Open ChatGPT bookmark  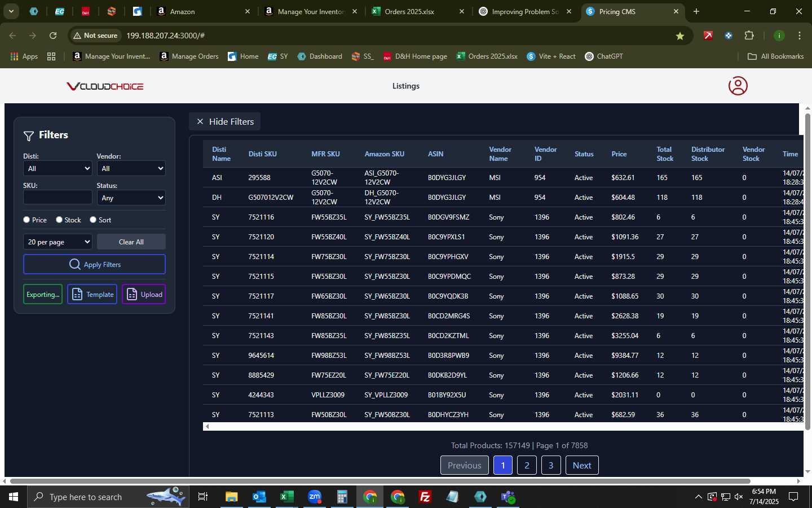click(604, 56)
